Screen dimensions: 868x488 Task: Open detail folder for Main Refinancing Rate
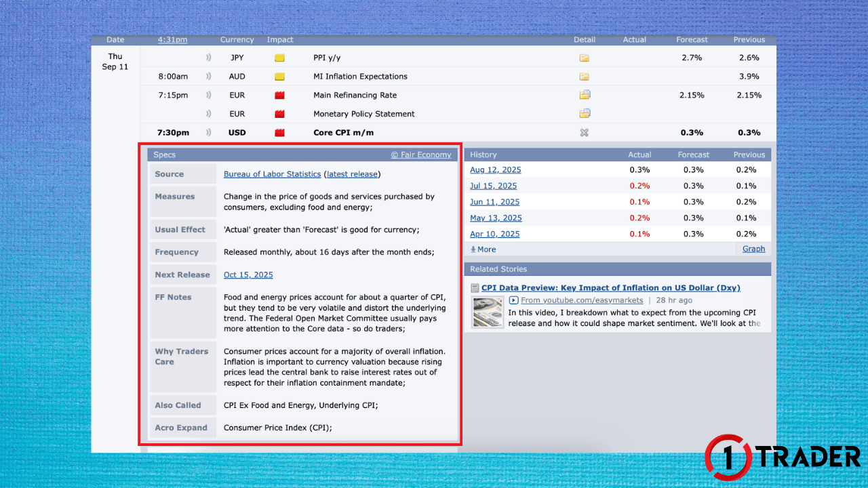point(585,95)
